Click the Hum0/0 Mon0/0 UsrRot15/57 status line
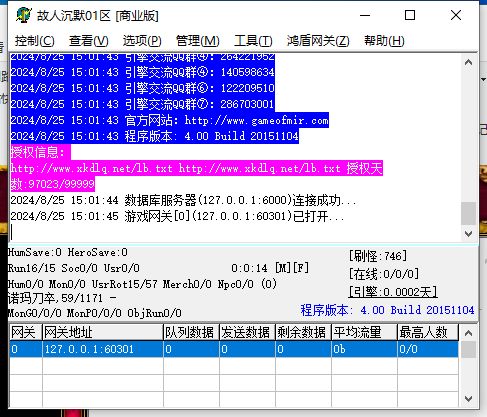Screen dimensions: 487x417 [x=142, y=284]
